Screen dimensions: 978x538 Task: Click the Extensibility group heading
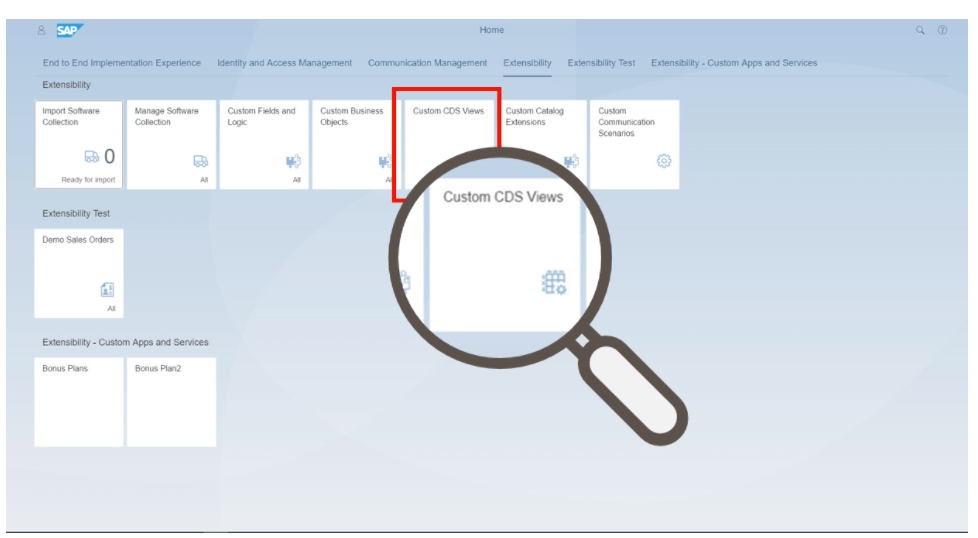[x=66, y=85]
